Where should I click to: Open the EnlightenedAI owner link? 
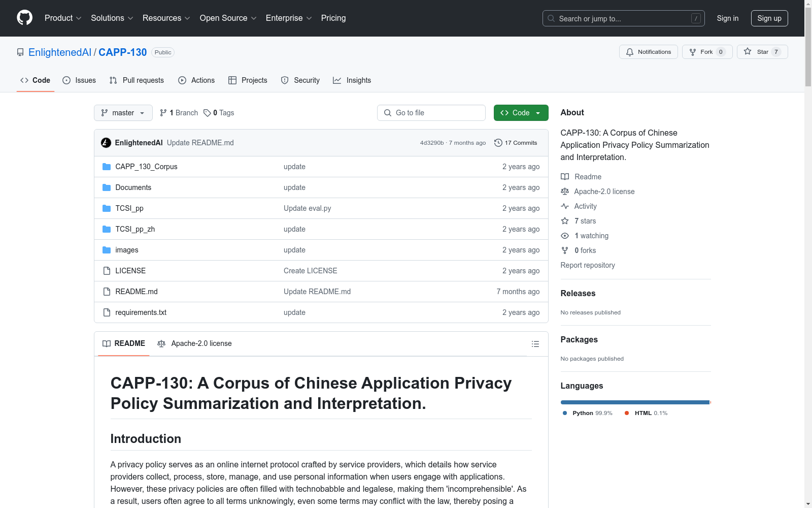[60, 52]
